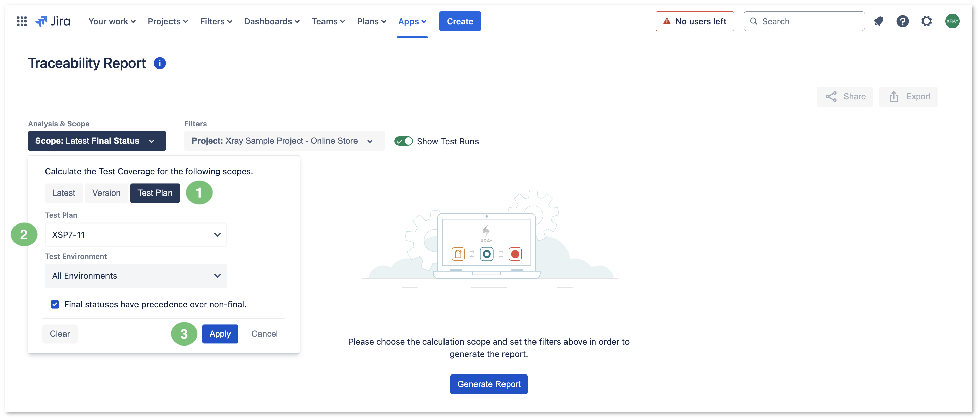Screen dimensions: 980x420
Task: Open the Scope: Latest Final Status dropdown
Action: click(x=97, y=141)
